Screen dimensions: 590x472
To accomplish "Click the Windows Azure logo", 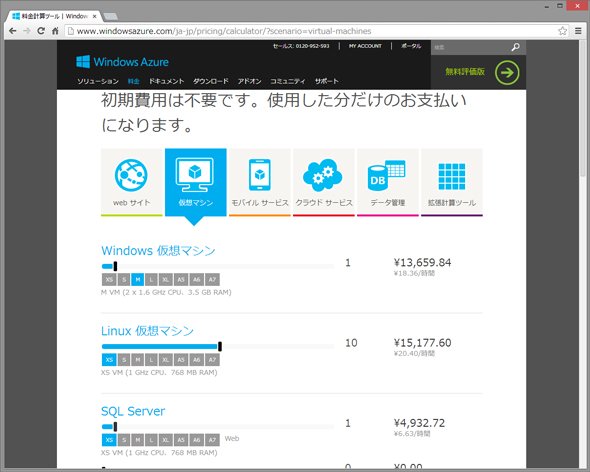I will coord(122,62).
